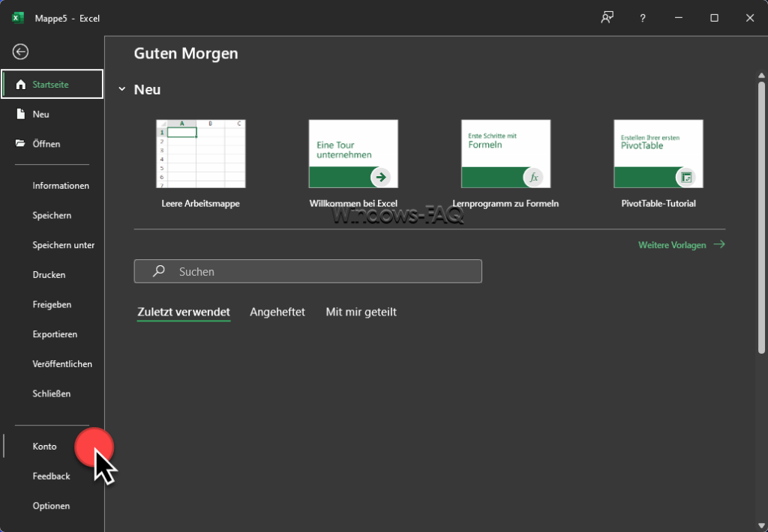This screenshot has height=532, width=768.
Task: Click the Neu document icon in sidebar
Action: 20,114
